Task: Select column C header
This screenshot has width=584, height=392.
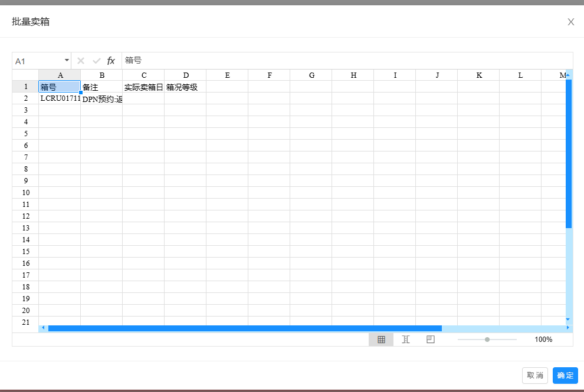Action: pyautogui.click(x=143, y=75)
